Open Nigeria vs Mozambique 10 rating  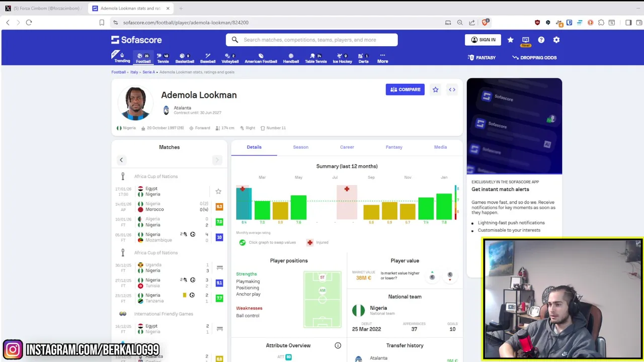point(219,237)
